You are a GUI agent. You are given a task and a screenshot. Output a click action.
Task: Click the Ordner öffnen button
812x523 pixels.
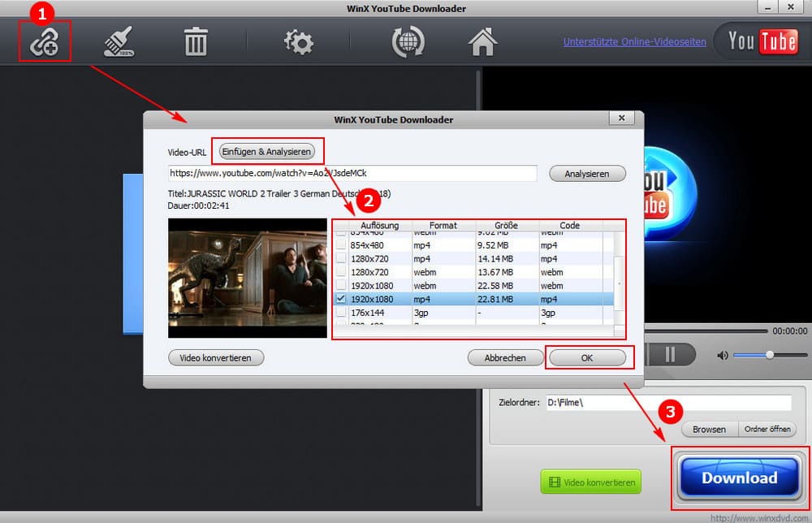[x=767, y=430]
